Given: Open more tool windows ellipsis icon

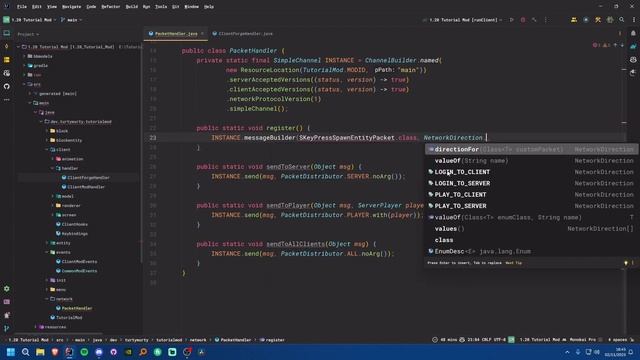Looking at the screenshot, I should 7,100.
